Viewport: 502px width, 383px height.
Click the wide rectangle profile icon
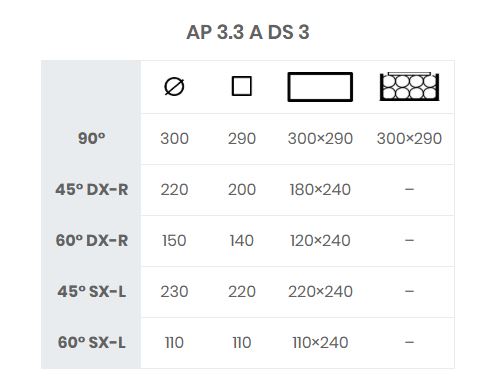(x=320, y=87)
